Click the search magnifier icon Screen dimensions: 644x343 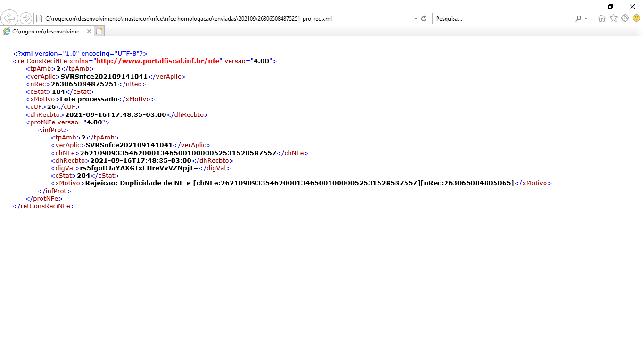pyautogui.click(x=578, y=19)
